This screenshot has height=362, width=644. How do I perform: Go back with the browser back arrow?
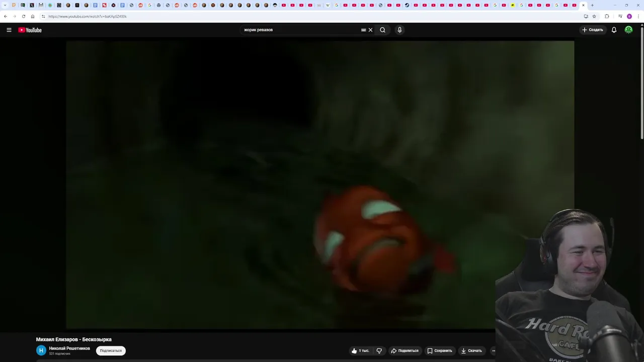pos(6,17)
